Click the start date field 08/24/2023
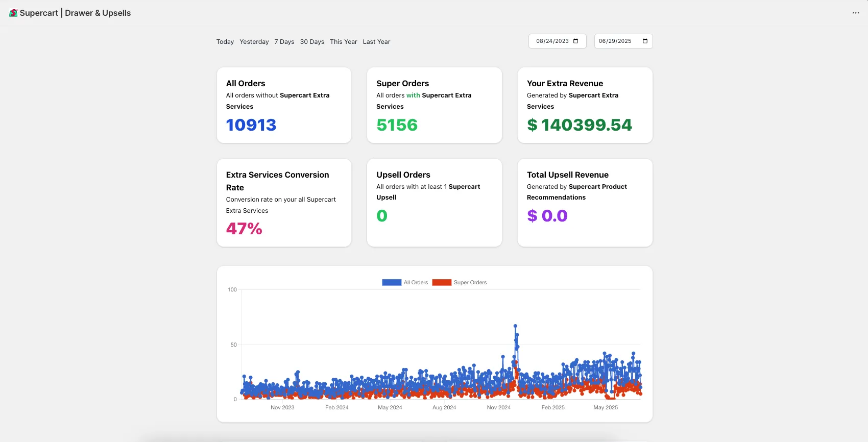Viewport: 868px width, 442px height. click(x=557, y=41)
